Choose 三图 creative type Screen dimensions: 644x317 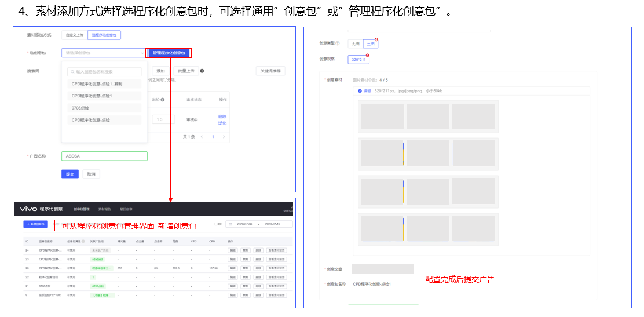point(371,43)
